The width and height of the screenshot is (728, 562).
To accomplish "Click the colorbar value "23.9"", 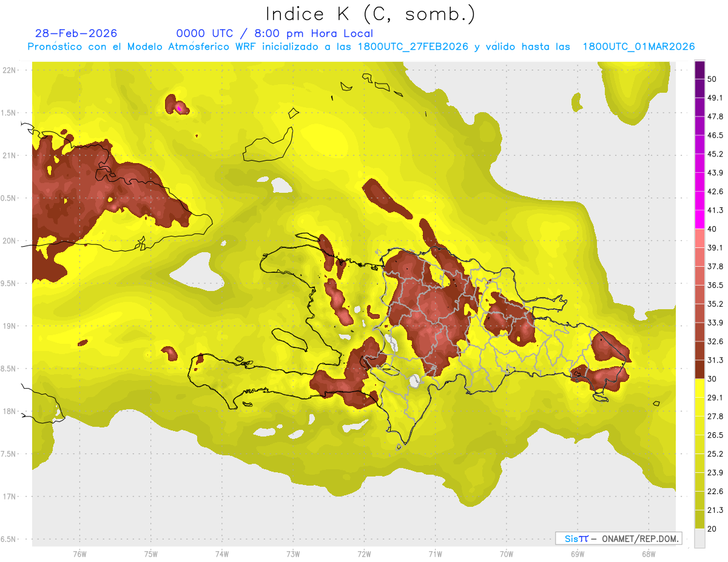I will (x=715, y=472).
